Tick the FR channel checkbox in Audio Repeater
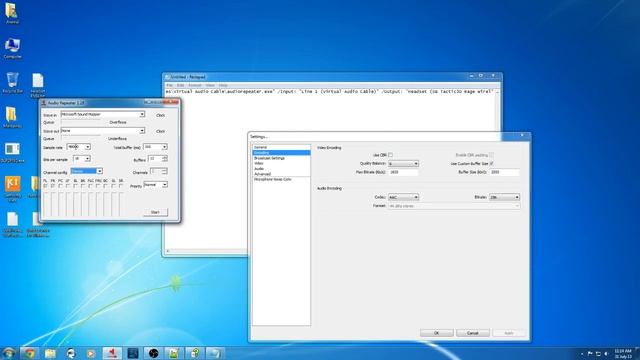The image size is (640, 360). pyautogui.click(x=53, y=186)
